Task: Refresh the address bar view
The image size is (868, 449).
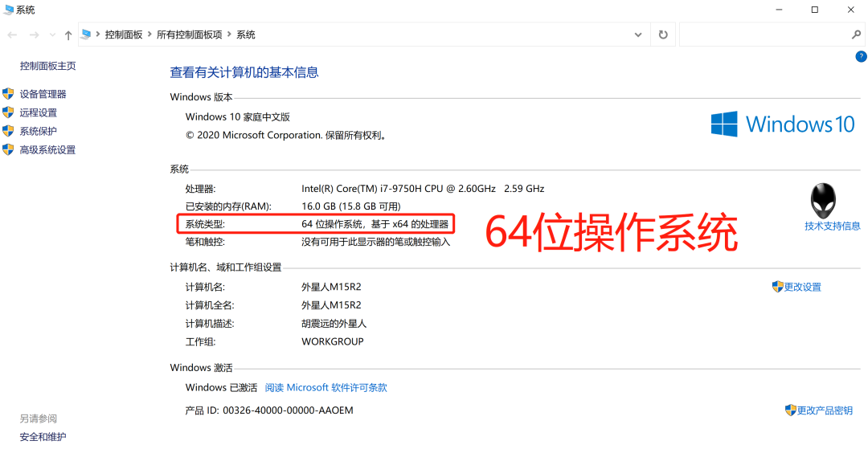Action: pyautogui.click(x=662, y=35)
